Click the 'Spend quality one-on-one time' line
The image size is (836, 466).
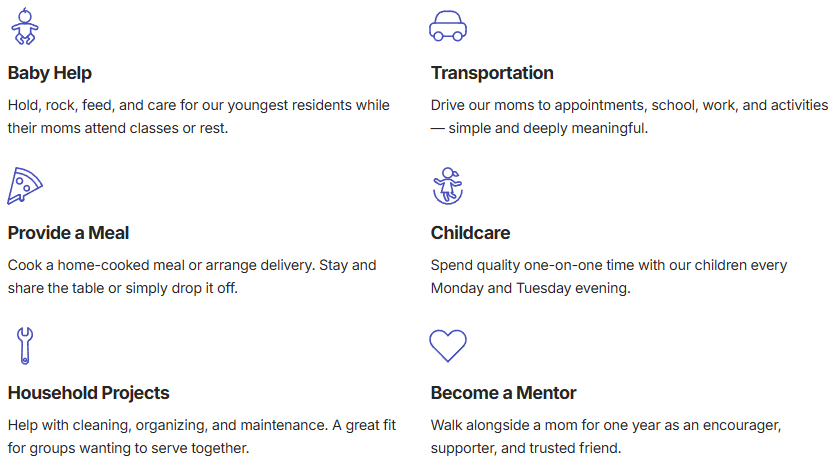609,265
